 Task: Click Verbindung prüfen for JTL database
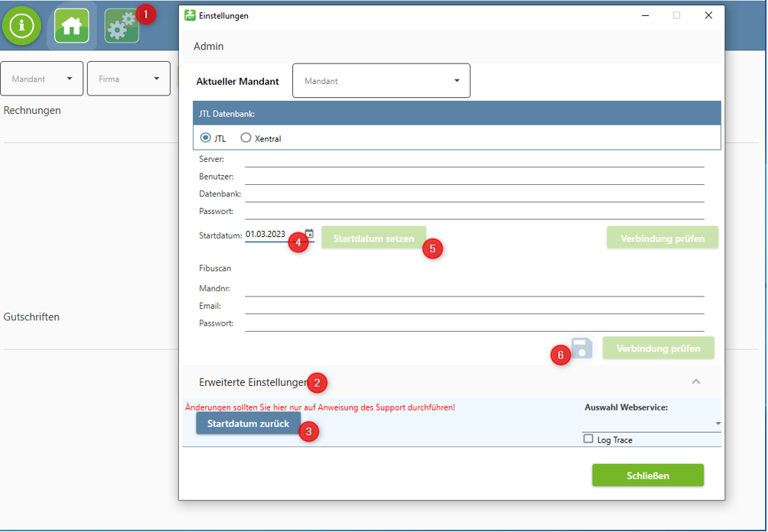662,238
